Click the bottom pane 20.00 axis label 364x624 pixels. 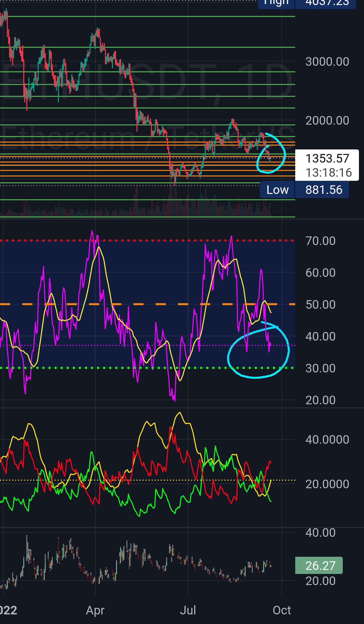click(320, 581)
